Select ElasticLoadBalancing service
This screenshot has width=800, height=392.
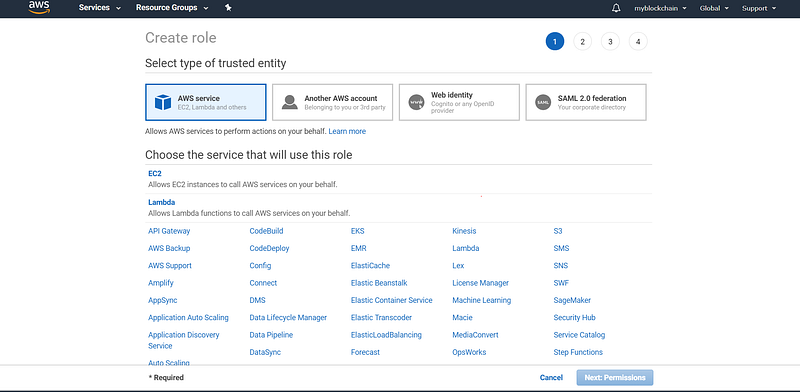click(386, 335)
